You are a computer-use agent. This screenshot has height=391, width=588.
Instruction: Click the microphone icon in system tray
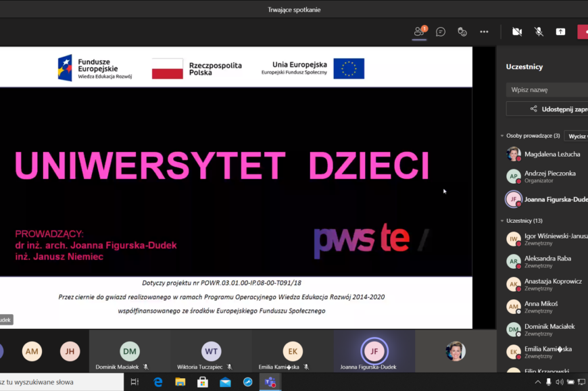tap(549, 382)
